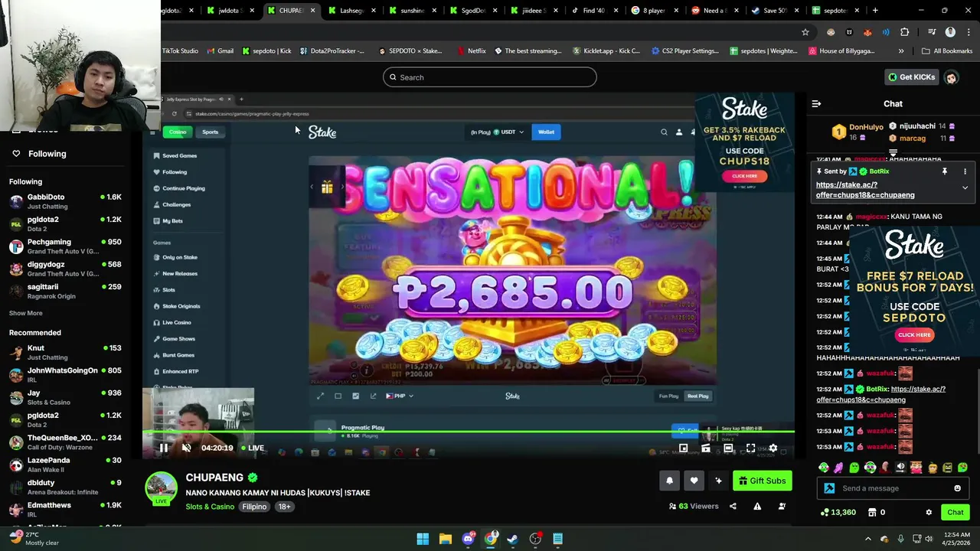
Task: Open Steam from the taskbar
Action: click(513, 539)
